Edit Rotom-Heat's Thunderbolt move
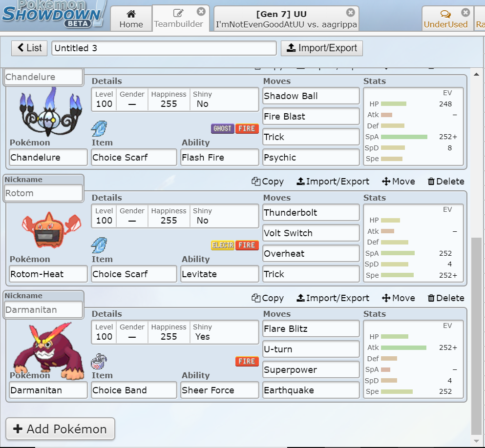485x448 pixels. point(311,213)
